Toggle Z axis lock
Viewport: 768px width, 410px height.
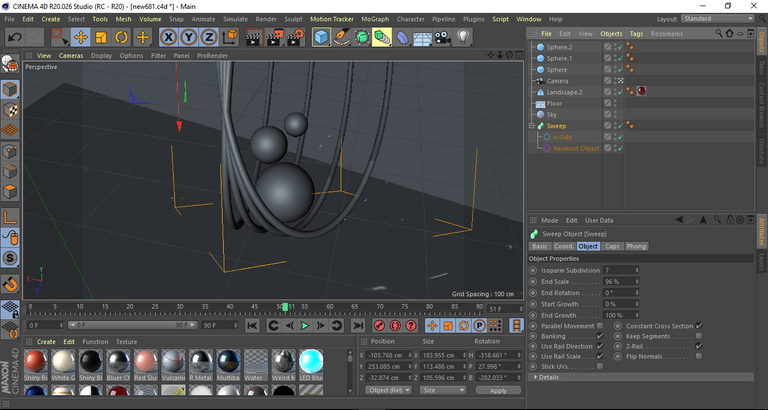pyautogui.click(x=209, y=37)
